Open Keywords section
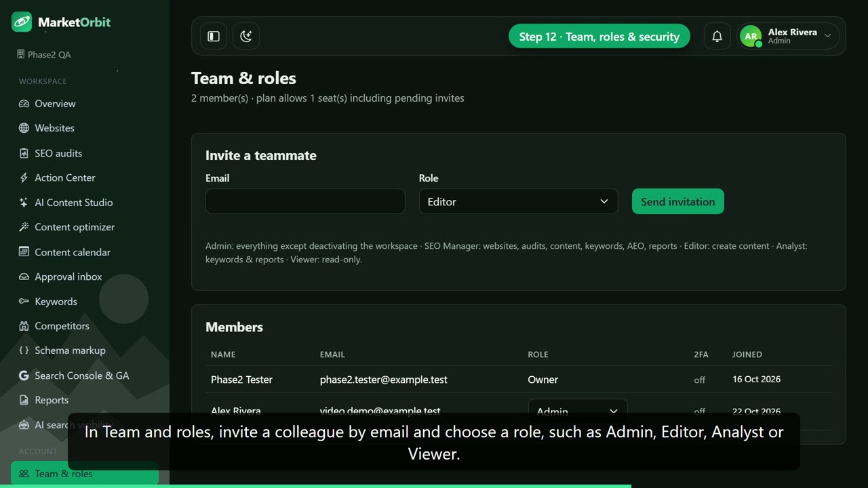This screenshot has height=488, width=868. pyautogui.click(x=85, y=302)
